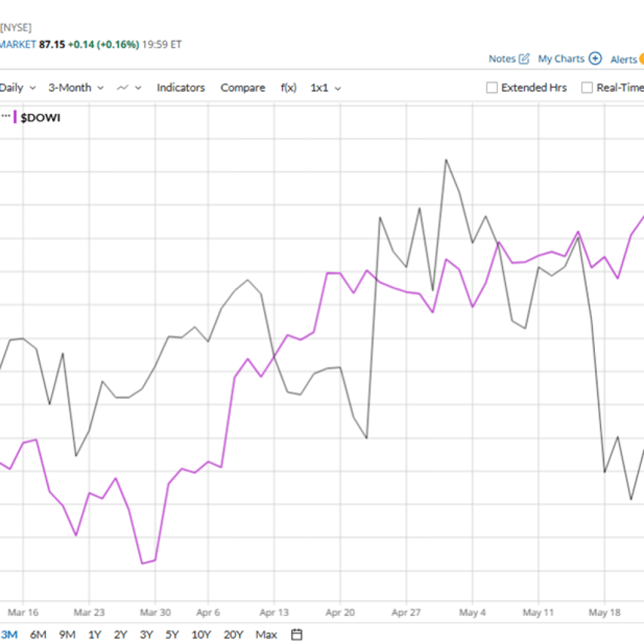Click the My Charts link
The height and width of the screenshot is (644, 644).
(561, 58)
